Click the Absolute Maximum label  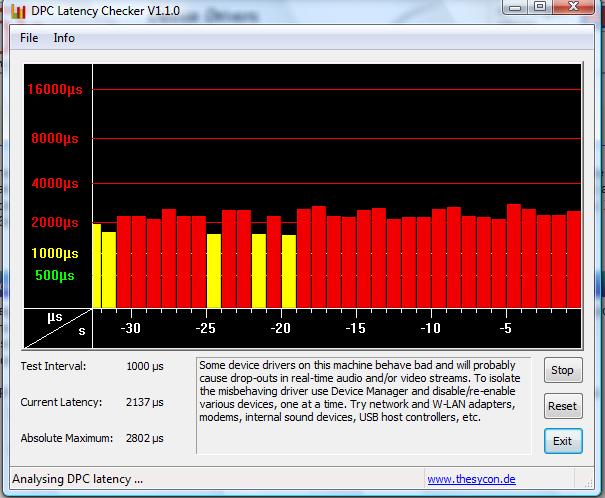[67, 438]
